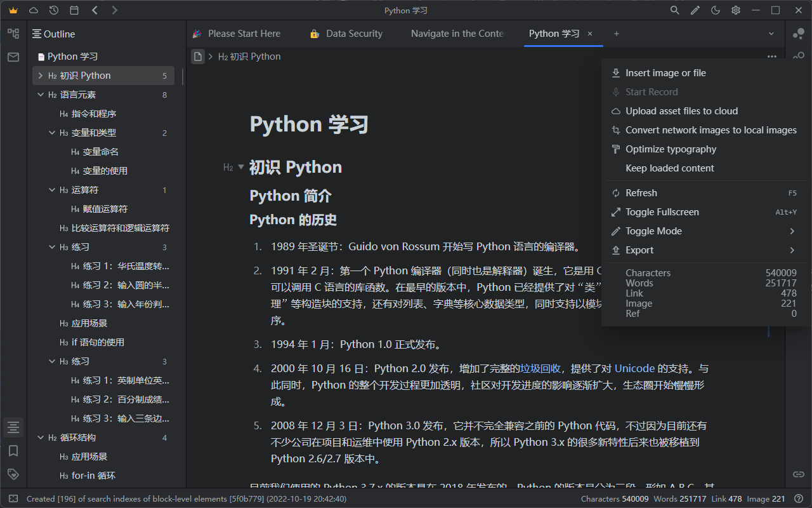812x508 pixels.
Task: Open the bookmark panel icon
Action: click(13, 451)
